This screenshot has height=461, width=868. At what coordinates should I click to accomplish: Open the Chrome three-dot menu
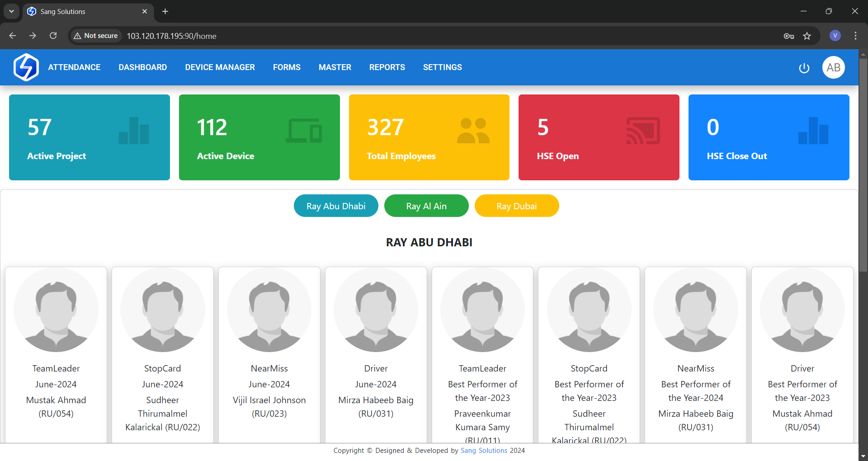tap(855, 36)
